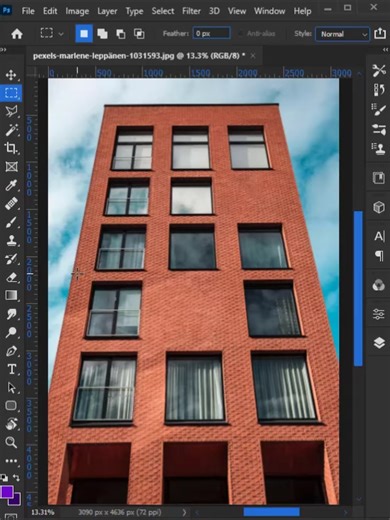Screen dimensions: 390x520
Task: Expand the right panel dock arrows
Action: click(386, 49)
